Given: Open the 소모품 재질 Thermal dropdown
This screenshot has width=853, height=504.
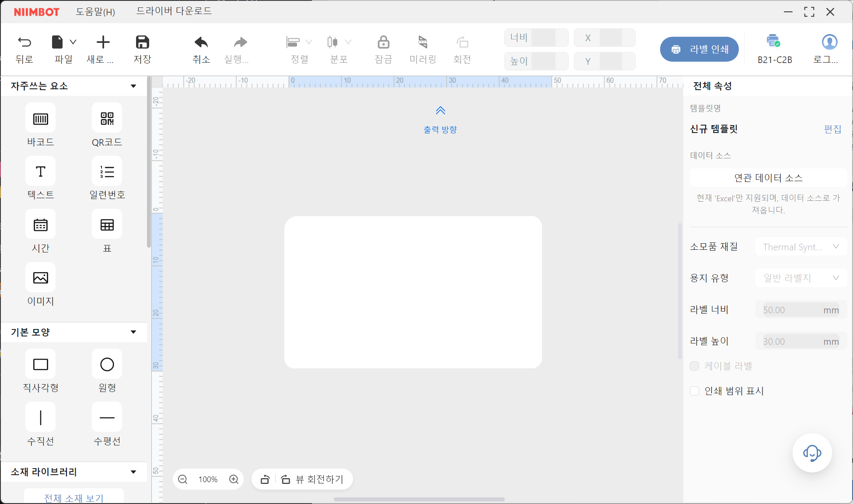Looking at the screenshot, I should coord(801,247).
